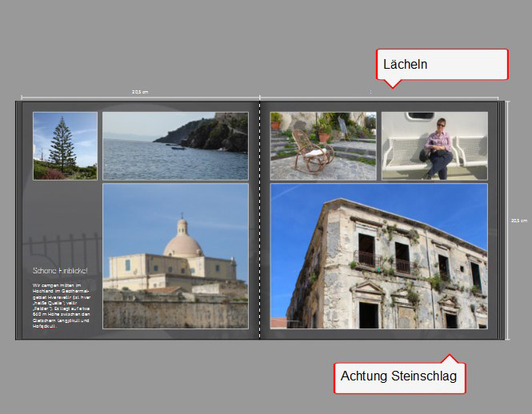Screen dimensions: 532x414
Task: Select the "Lächeln" callout label
Action: pos(442,64)
